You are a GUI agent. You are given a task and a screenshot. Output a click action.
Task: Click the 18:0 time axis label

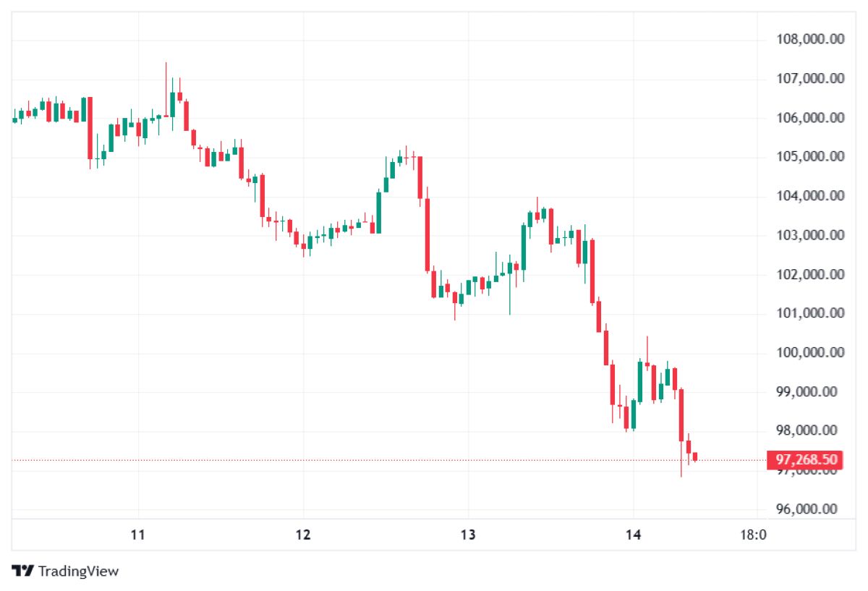753,535
